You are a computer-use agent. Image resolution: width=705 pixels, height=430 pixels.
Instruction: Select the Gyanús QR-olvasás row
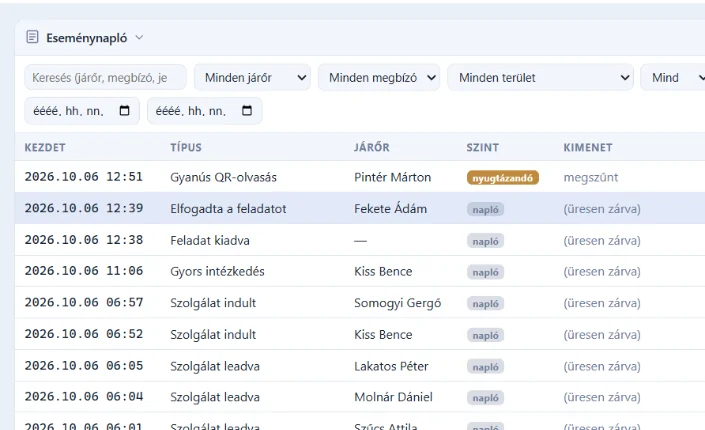[360, 177]
